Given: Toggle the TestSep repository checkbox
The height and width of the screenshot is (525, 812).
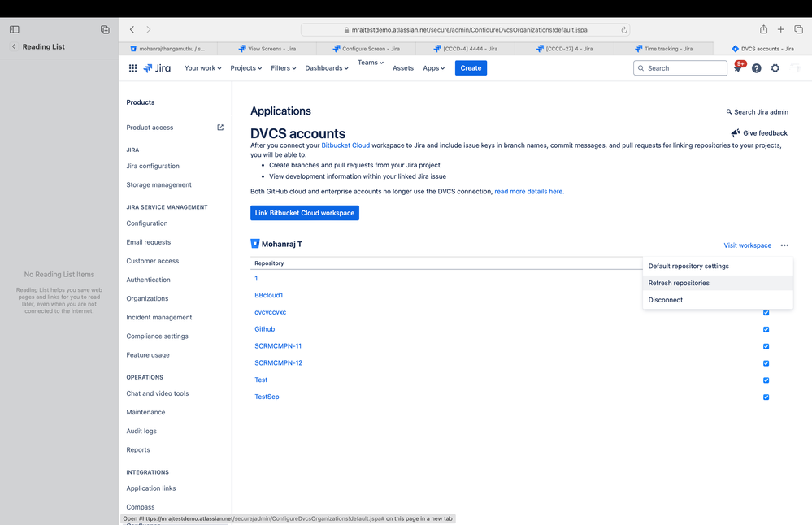Looking at the screenshot, I should click(x=766, y=397).
